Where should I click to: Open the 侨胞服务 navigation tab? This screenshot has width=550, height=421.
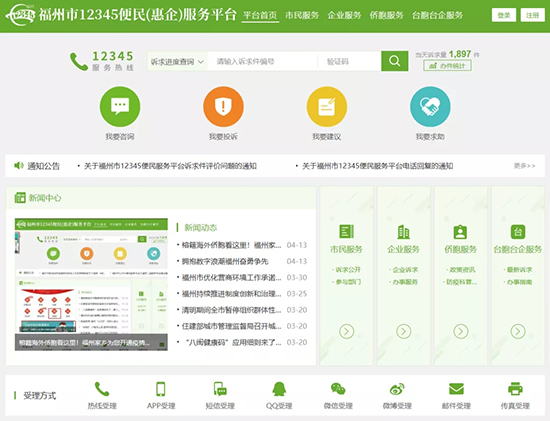pos(386,15)
